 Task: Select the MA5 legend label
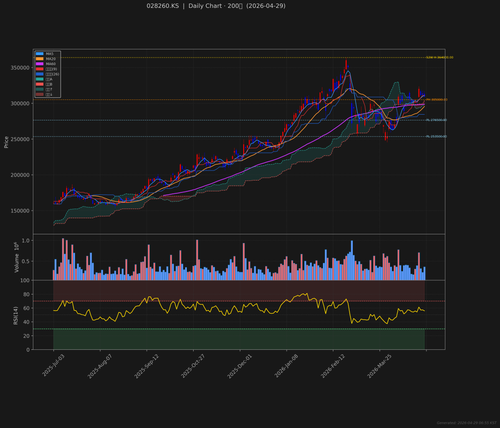click(49, 54)
